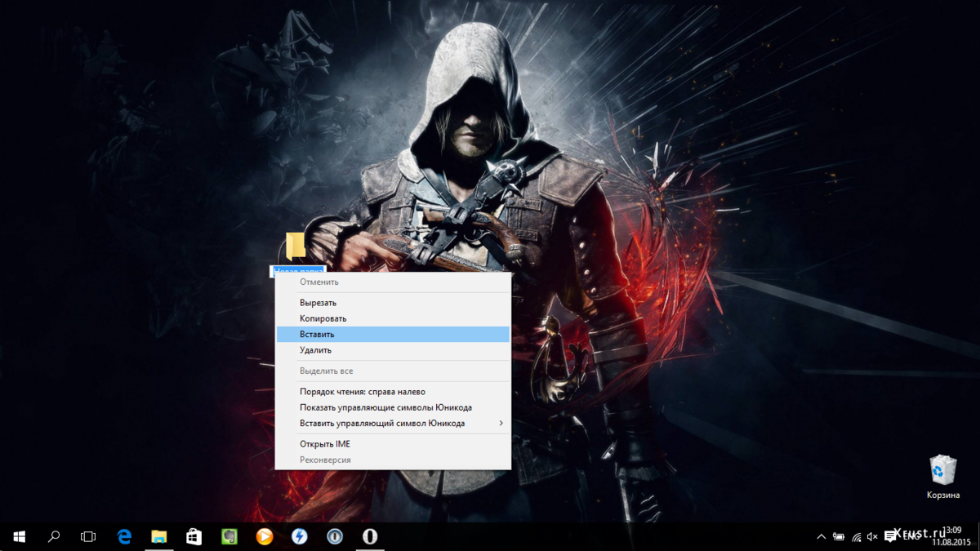Select Вставить in context menu

point(393,335)
